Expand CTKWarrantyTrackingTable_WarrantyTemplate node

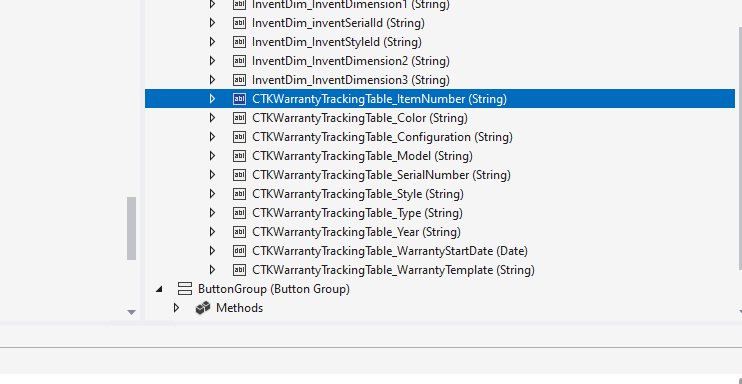point(212,270)
